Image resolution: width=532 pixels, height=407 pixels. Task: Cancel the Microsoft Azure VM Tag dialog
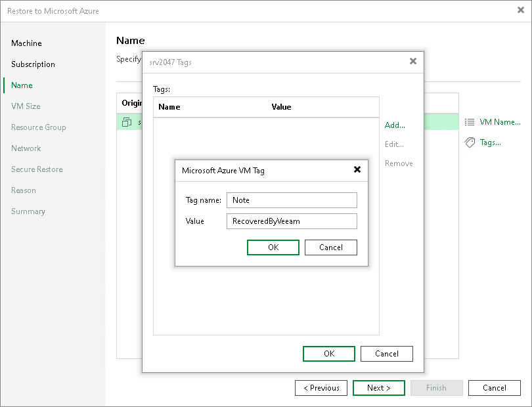click(x=330, y=247)
